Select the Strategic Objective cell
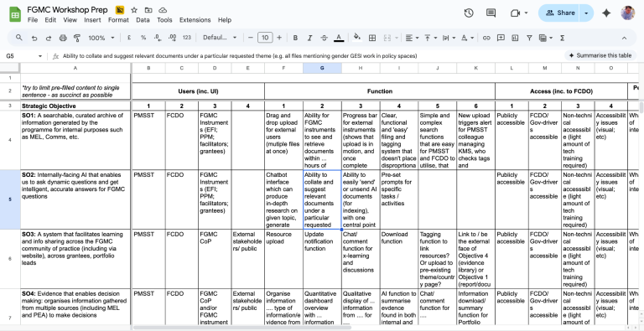644x331 pixels. point(75,106)
